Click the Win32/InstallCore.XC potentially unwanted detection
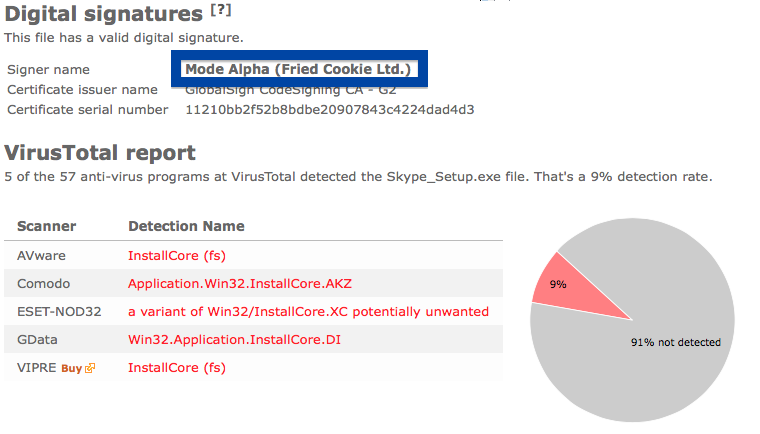This screenshot has height=434, width=760. pyautogui.click(x=308, y=312)
